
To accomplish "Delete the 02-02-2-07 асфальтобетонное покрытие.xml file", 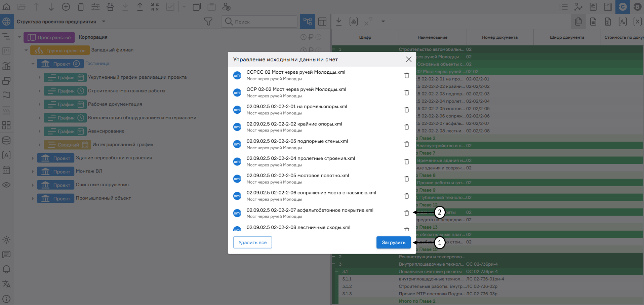I will (406, 213).
